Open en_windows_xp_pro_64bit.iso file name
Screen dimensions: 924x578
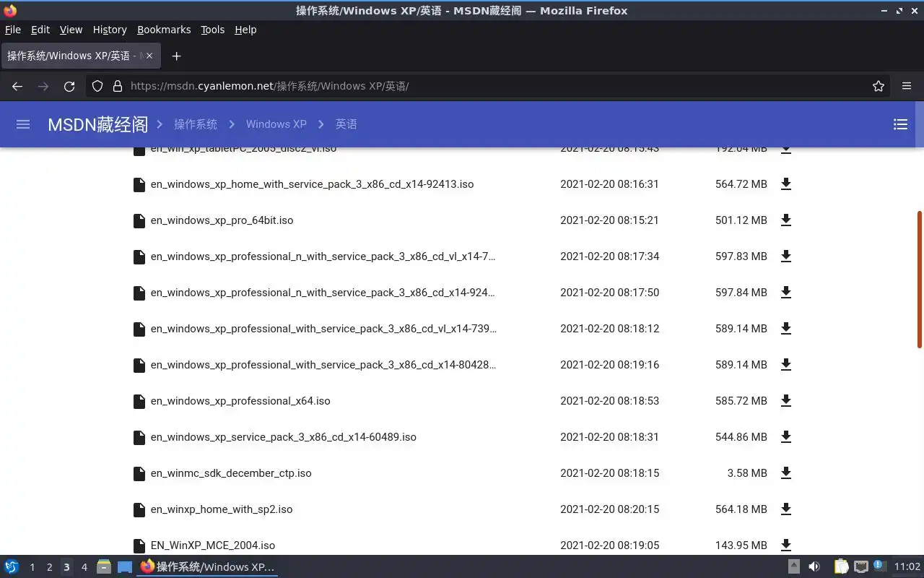tap(222, 220)
